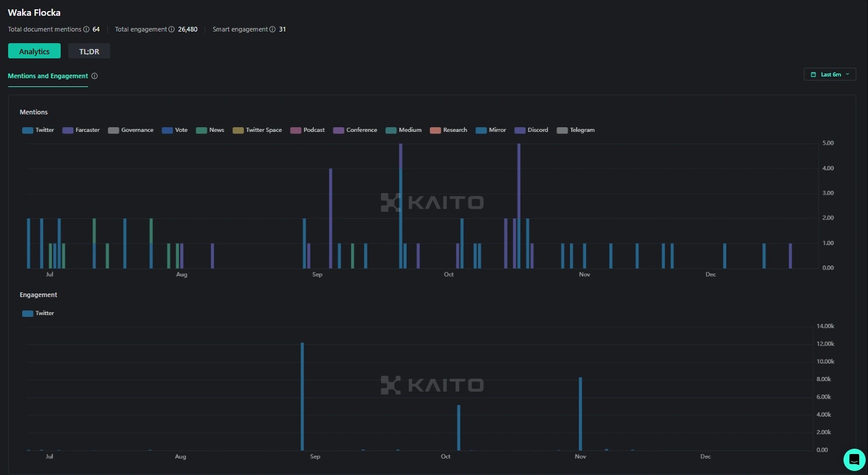This screenshot has height=475, width=868.
Task: Toggle Farcaster series in Mentions legend
Action: coord(81,130)
